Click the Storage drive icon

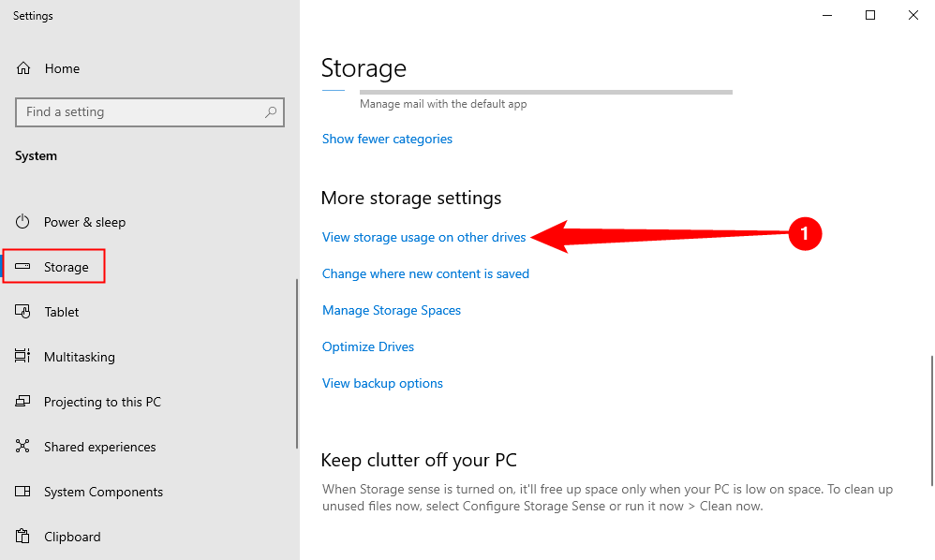coord(23,267)
